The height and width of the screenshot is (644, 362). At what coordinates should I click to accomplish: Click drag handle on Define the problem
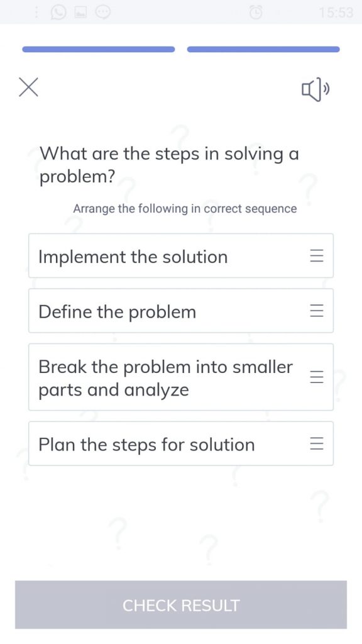(x=317, y=311)
